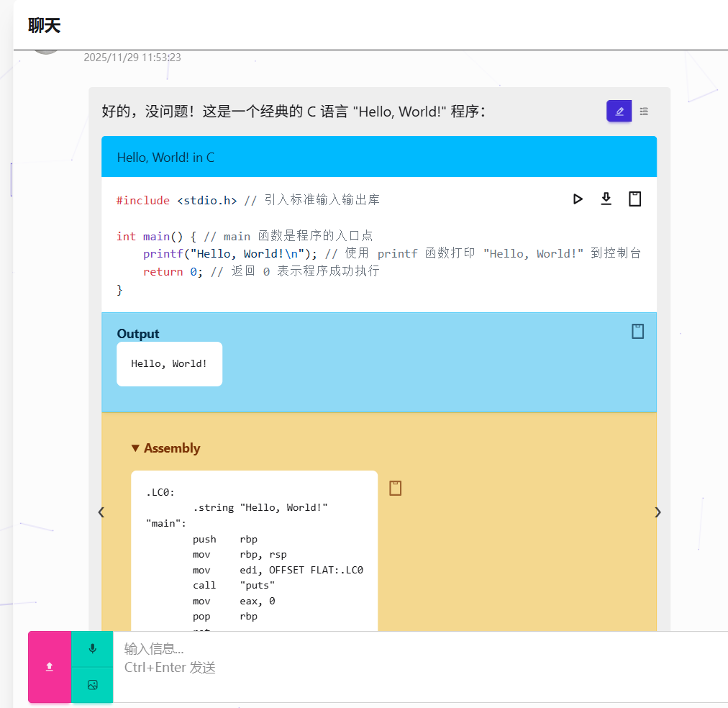Run the C code with play icon

click(x=578, y=199)
